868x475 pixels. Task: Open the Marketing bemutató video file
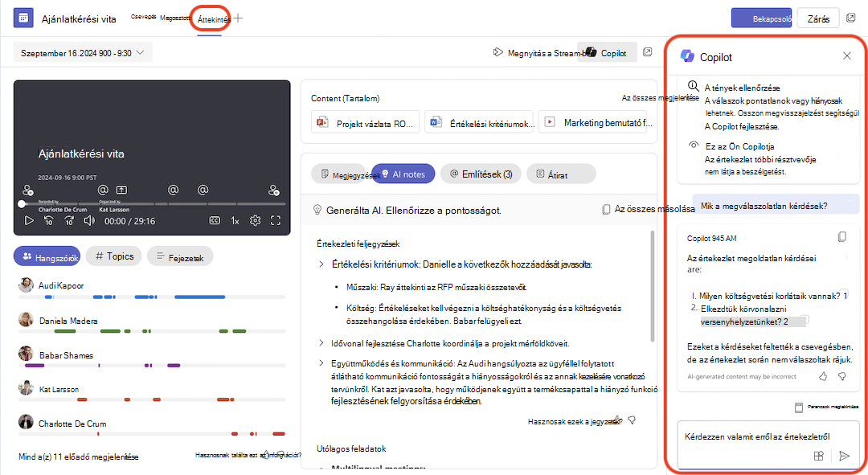tap(592, 122)
